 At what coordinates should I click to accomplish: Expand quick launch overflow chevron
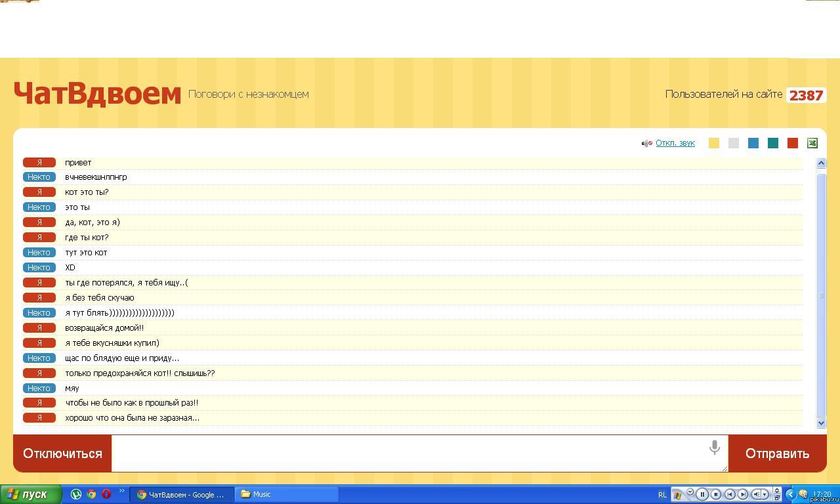coord(121,492)
